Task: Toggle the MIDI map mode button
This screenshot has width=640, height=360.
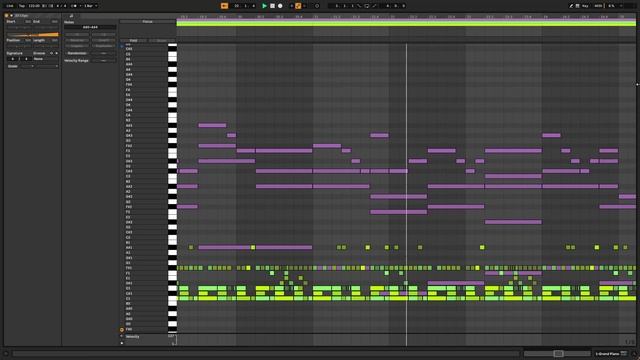Action: coord(598,6)
